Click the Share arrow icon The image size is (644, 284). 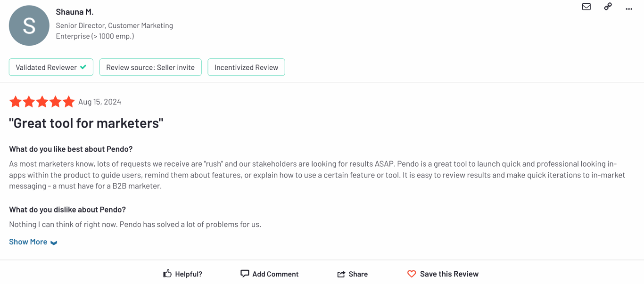[341, 274]
